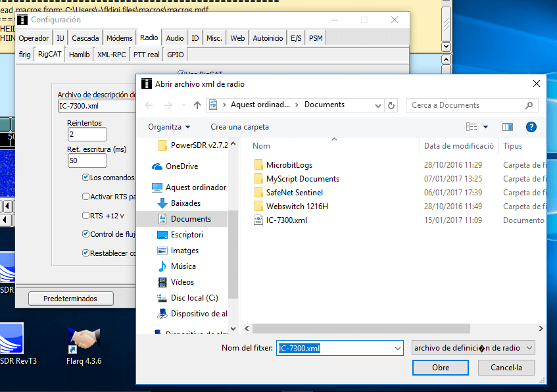Open the GPIO sub-tab
The image size is (557, 392).
(x=176, y=55)
